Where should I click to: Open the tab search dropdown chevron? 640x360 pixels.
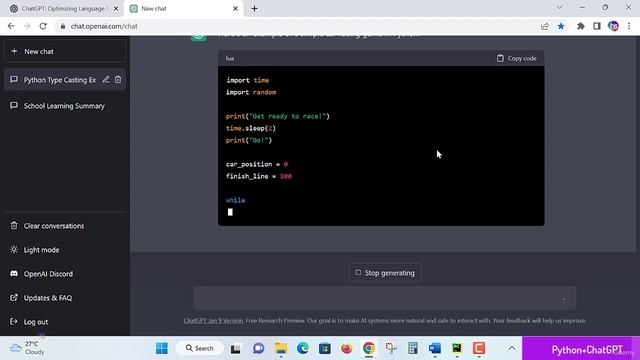pos(560,7)
